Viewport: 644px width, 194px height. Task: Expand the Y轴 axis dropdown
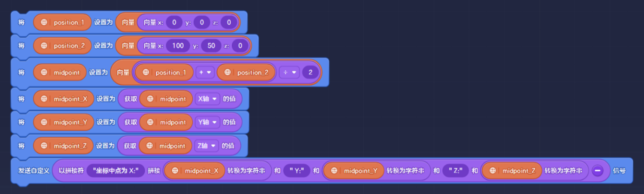click(208, 122)
